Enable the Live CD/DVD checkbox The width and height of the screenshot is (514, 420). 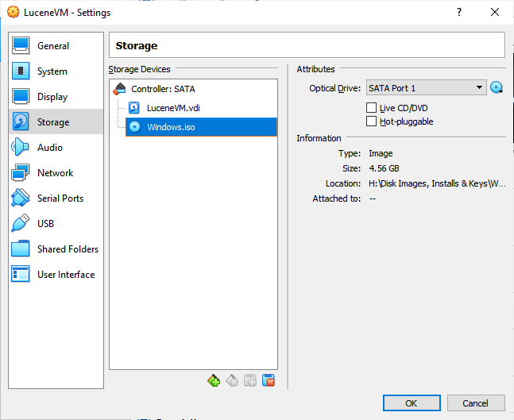(371, 108)
